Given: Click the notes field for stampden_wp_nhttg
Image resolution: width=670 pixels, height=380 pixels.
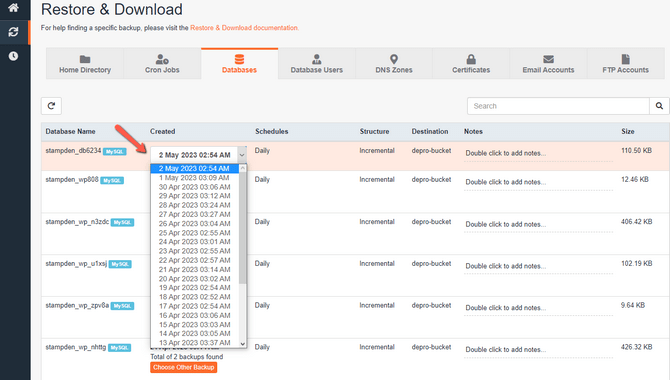Looking at the screenshot, I should (538, 350).
